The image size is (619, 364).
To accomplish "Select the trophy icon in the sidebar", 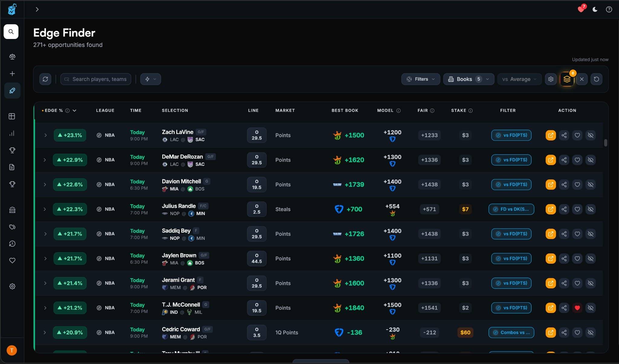I will [12, 150].
